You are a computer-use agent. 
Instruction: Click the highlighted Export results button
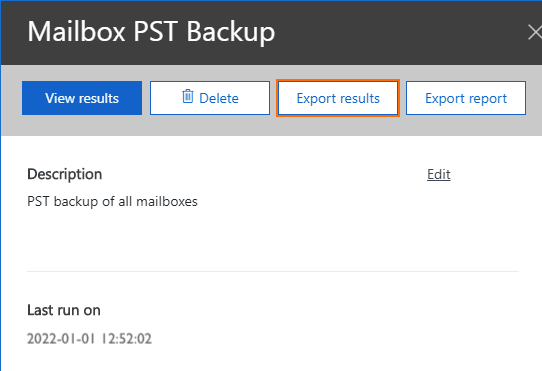click(338, 98)
